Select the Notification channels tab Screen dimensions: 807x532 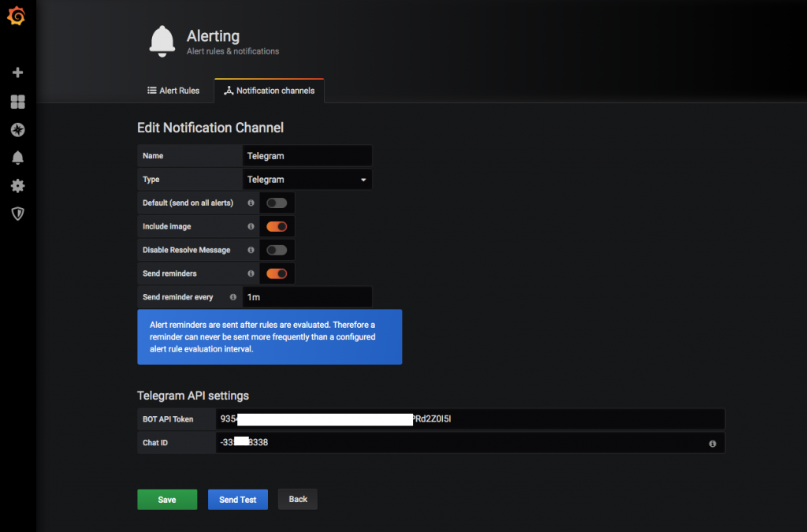click(270, 91)
